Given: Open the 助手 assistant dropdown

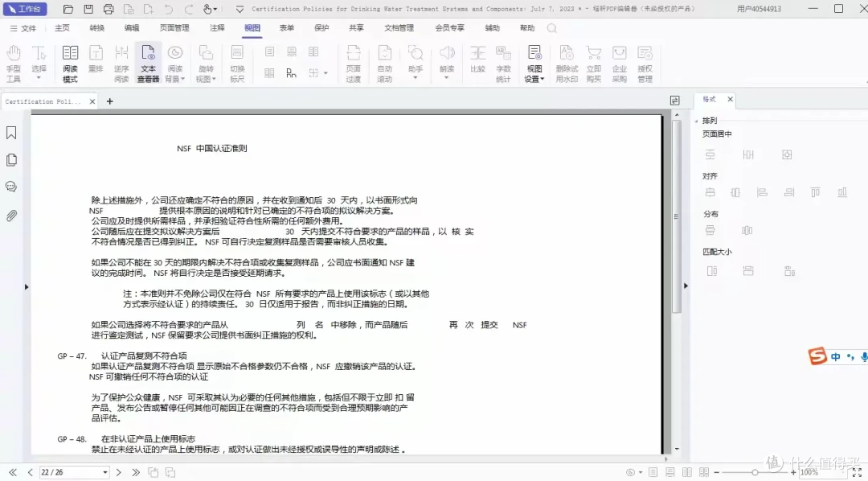Looking at the screenshot, I should tap(416, 78).
